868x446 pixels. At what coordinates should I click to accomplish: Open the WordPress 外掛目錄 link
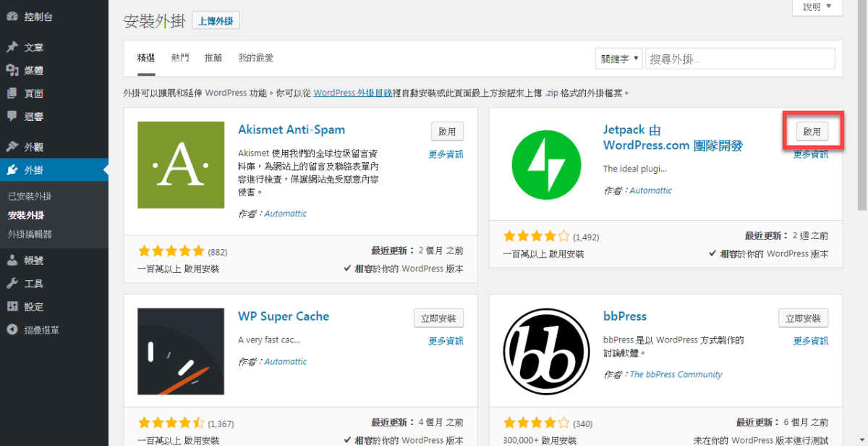pyautogui.click(x=353, y=93)
